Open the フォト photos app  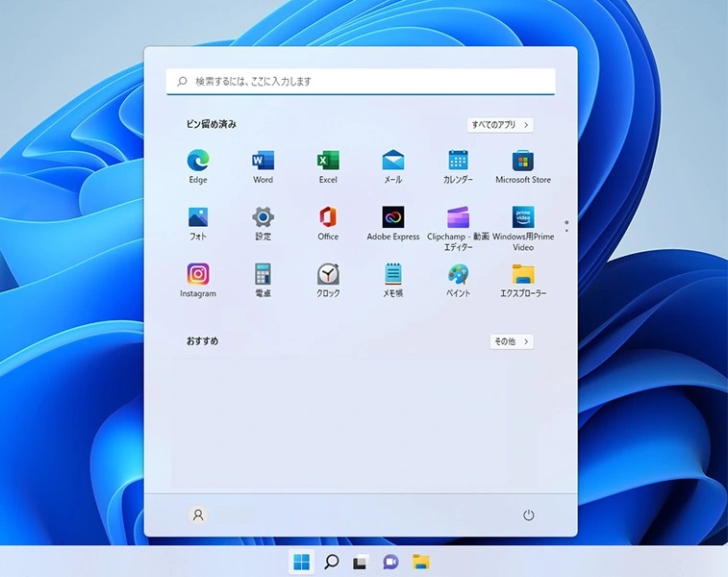tap(198, 223)
